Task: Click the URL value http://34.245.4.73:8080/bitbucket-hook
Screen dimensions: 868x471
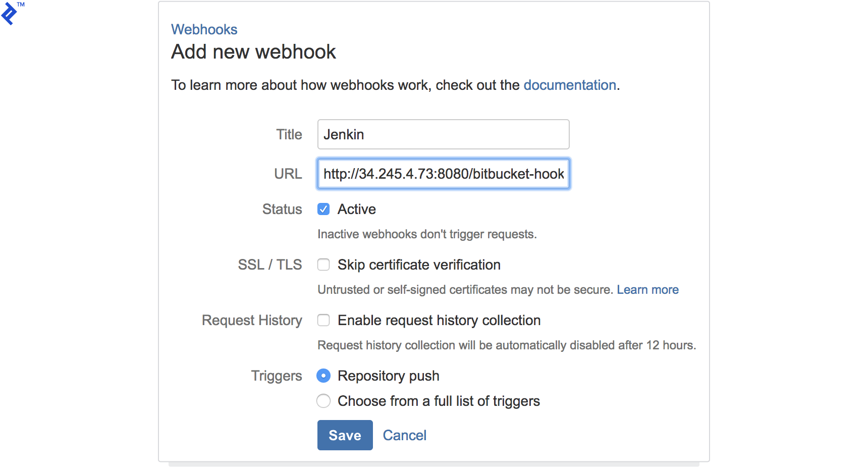Action: tap(443, 174)
